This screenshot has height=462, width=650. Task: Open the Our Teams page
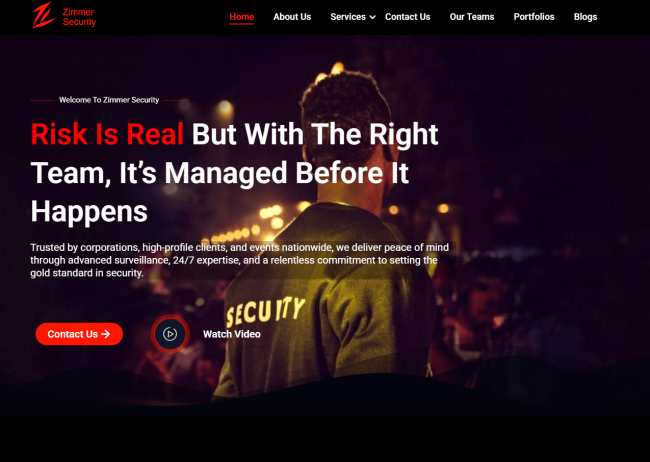pos(472,17)
